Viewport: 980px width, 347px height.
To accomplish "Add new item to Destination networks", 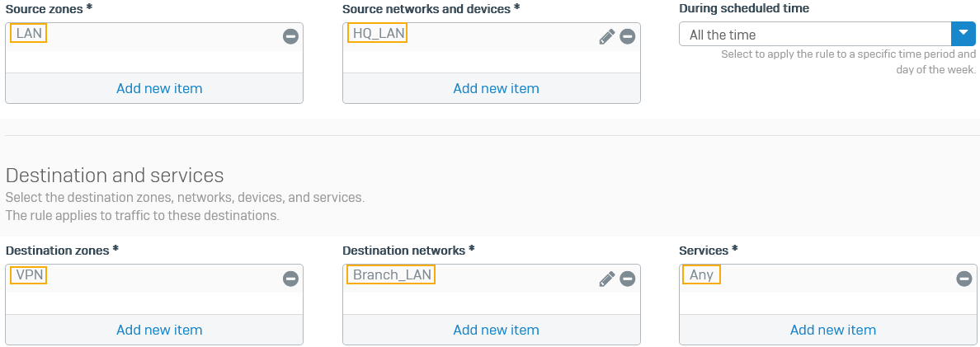I will point(496,330).
